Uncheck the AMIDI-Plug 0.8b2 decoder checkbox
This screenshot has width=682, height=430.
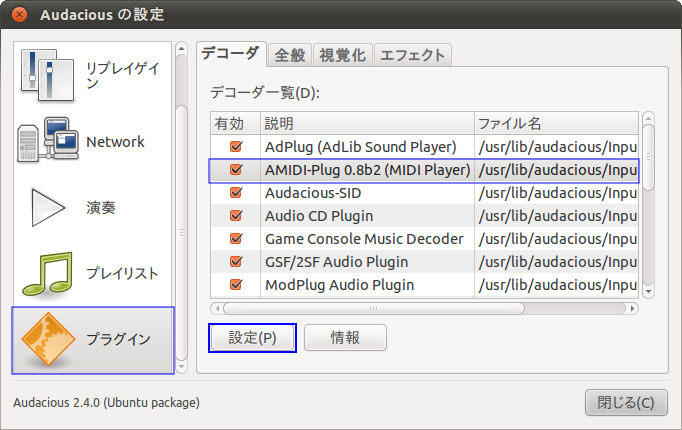(236, 170)
